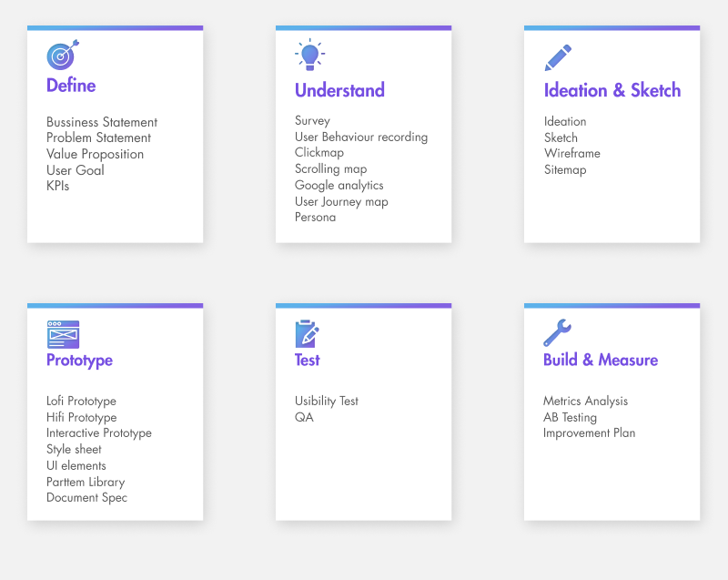Select 'User Behaviour recording' text

click(361, 137)
